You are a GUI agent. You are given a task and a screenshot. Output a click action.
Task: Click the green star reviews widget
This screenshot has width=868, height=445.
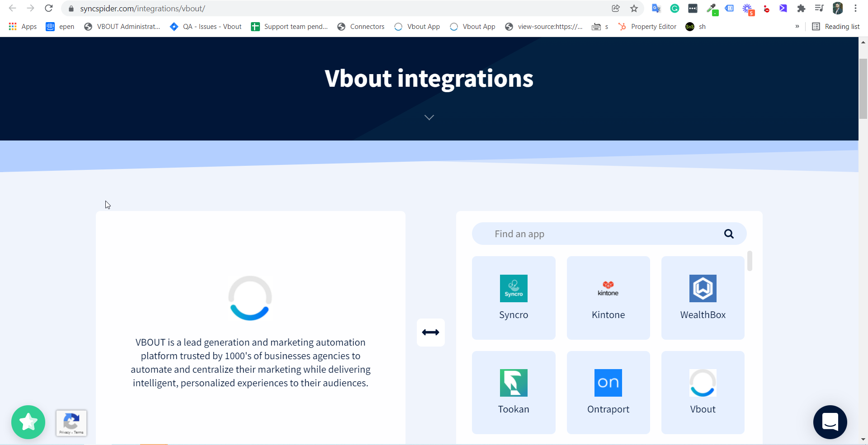point(28,422)
